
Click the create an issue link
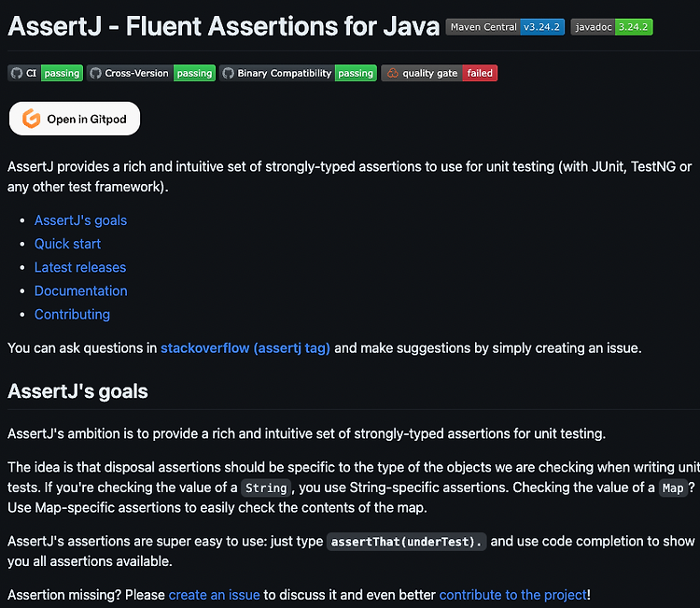pos(215,595)
